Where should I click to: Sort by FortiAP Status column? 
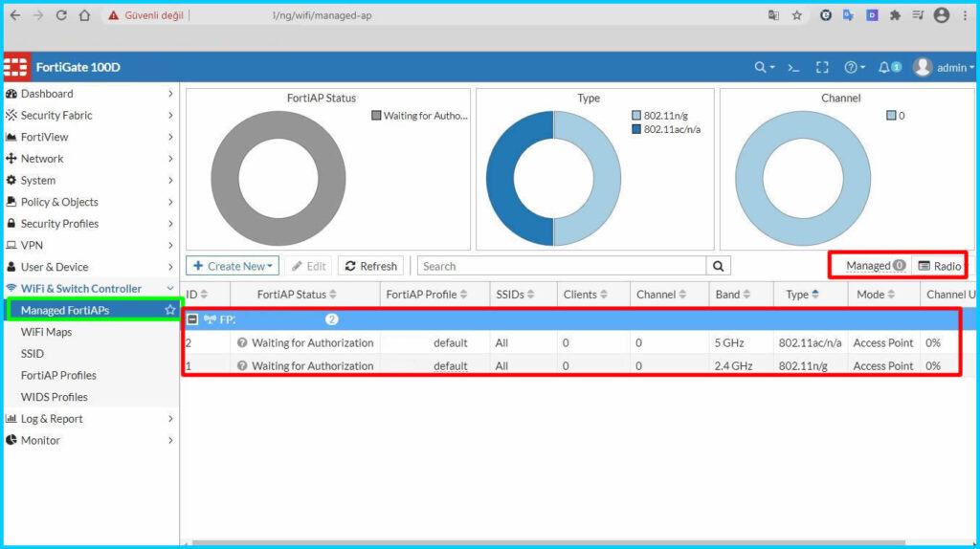(x=297, y=295)
